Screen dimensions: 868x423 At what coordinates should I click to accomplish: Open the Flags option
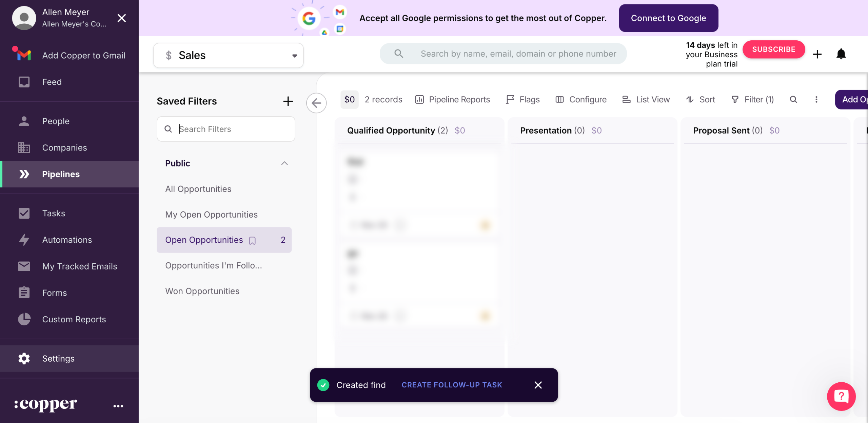pyautogui.click(x=523, y=100)
